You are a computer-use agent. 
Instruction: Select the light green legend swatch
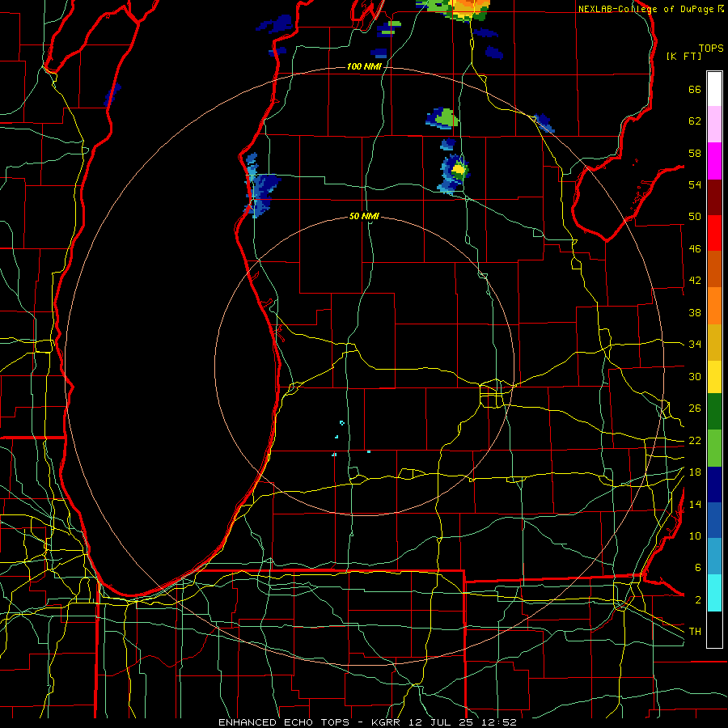(714, 448)
